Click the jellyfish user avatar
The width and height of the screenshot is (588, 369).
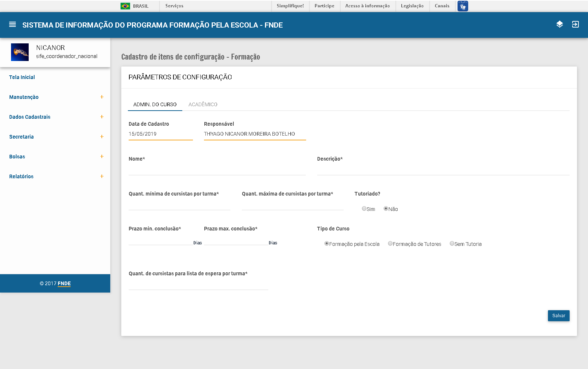point(20,52)
